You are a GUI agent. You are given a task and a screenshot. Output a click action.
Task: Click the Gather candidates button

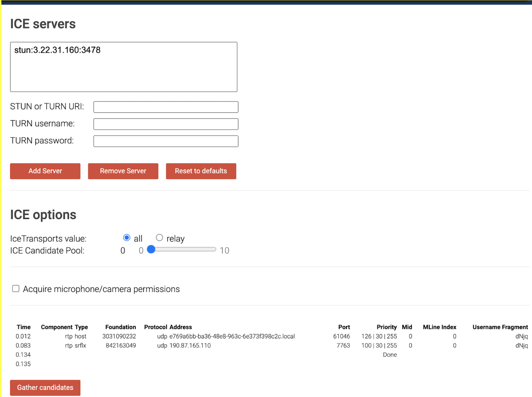(x=45, y=388)
